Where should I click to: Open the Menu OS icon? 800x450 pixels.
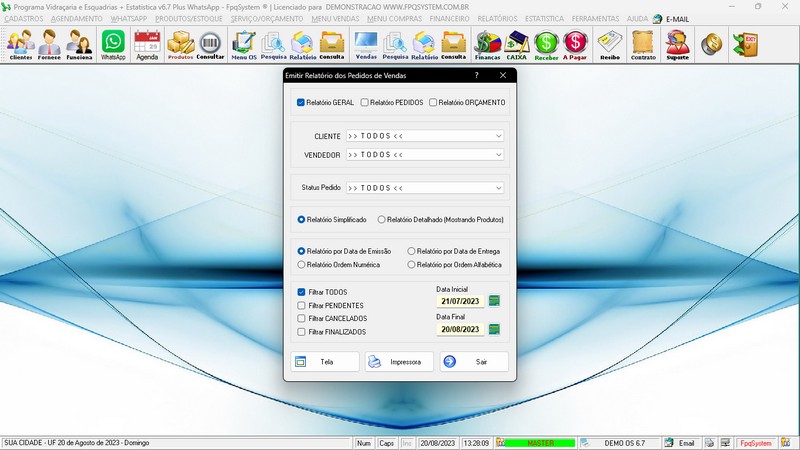[244, 45]
